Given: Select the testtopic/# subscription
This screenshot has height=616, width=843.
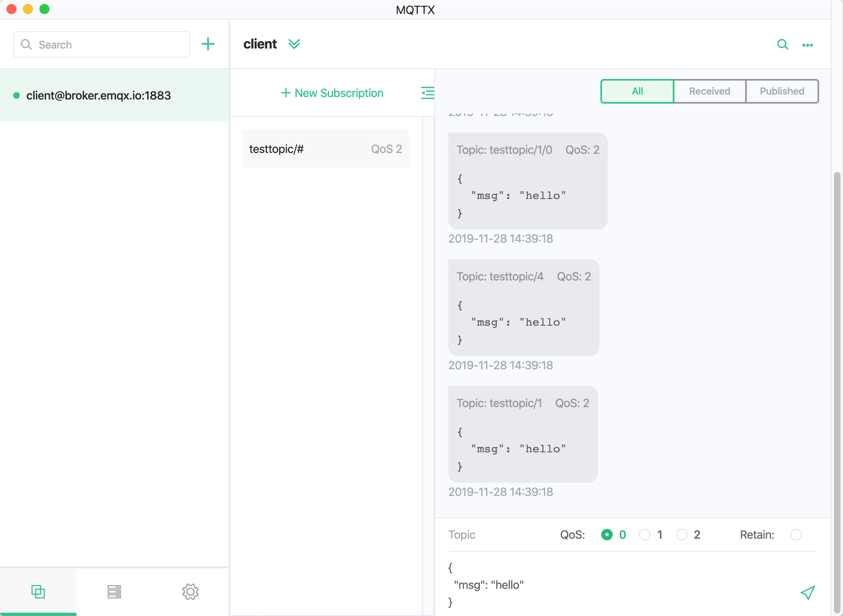Looking at the screenshot, I should (325, 149).
